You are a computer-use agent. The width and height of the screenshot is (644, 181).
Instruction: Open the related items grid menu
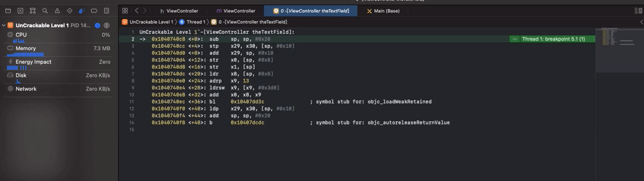coord(125,11)
